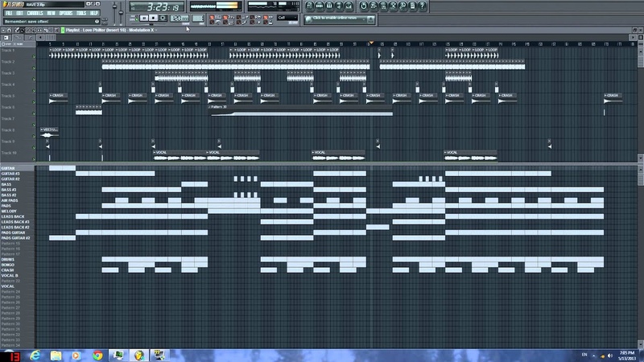Screen dimensions: 644x362
Task: Toggle mute switch on Track 5
Action: click(x=34, y=101)
